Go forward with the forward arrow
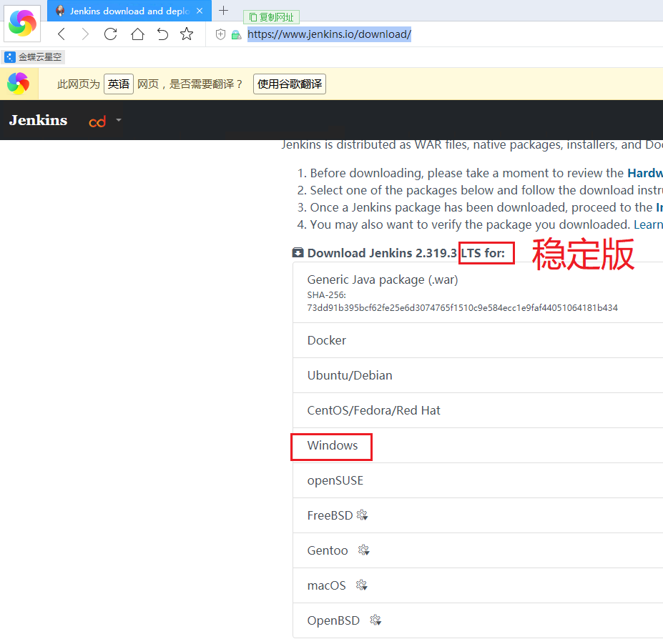This screenshot has width=663, height=644. 85,34
